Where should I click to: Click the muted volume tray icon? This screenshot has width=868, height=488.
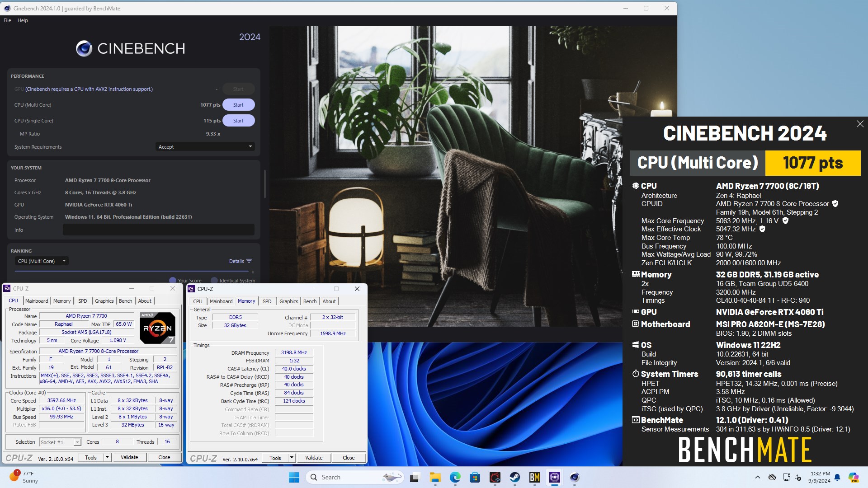pos(798,477)
